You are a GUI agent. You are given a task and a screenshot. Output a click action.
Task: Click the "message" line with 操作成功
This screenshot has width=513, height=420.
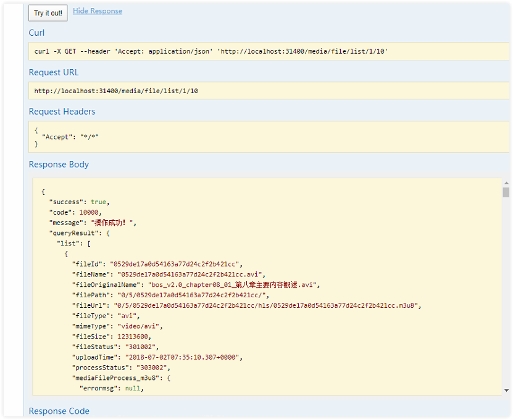pos(93,223)
